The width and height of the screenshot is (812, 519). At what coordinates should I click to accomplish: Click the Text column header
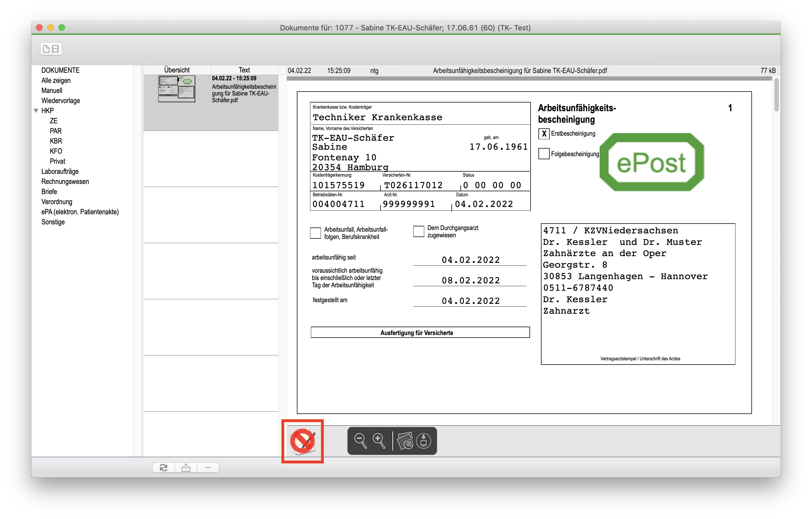[x=244, y=70]
